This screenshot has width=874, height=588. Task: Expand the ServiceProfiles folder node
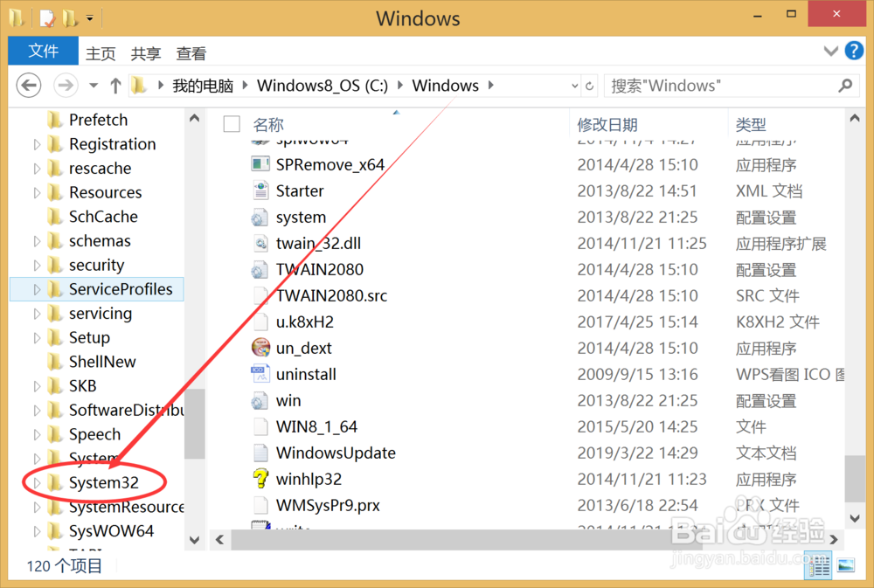click(x=37, y=289)
